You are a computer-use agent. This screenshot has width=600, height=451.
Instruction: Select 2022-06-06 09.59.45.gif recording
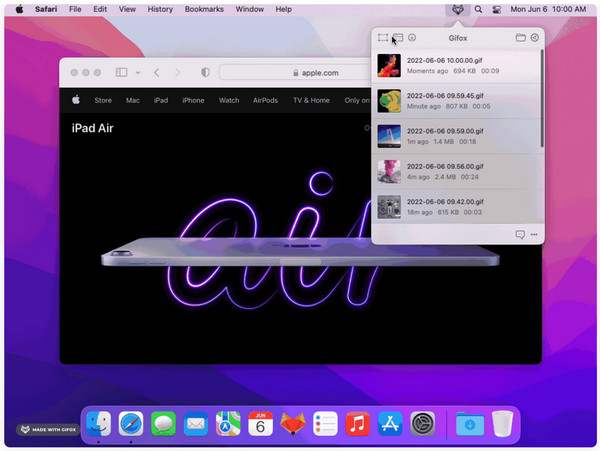457,101
